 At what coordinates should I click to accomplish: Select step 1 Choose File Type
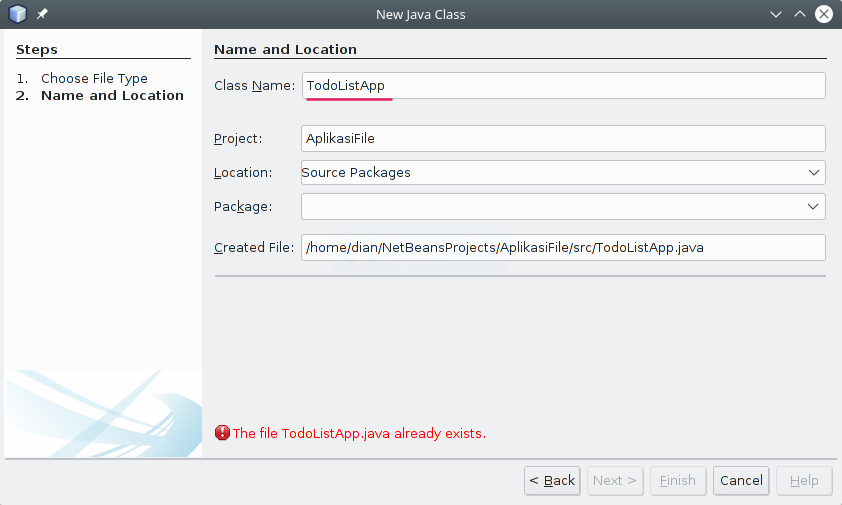[94, 78]
